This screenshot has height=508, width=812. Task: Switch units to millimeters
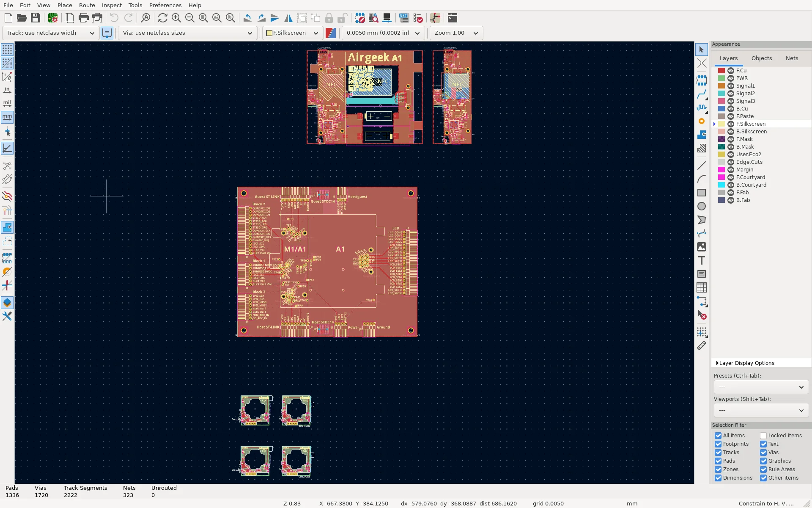(7, 117)
